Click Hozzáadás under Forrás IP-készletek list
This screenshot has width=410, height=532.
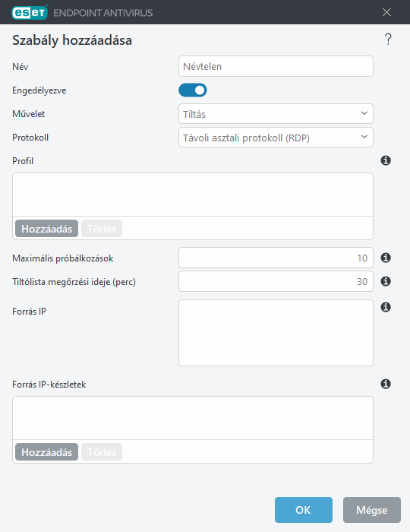coord(47,452)
